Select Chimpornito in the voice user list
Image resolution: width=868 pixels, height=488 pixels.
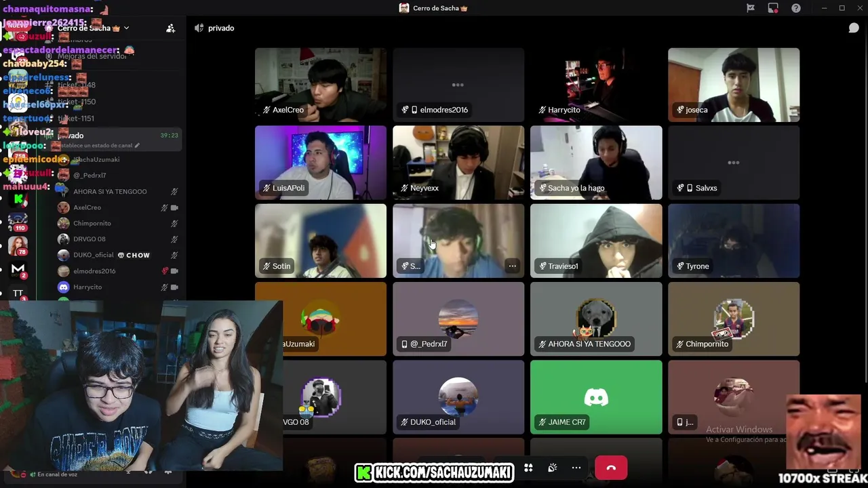92,223
